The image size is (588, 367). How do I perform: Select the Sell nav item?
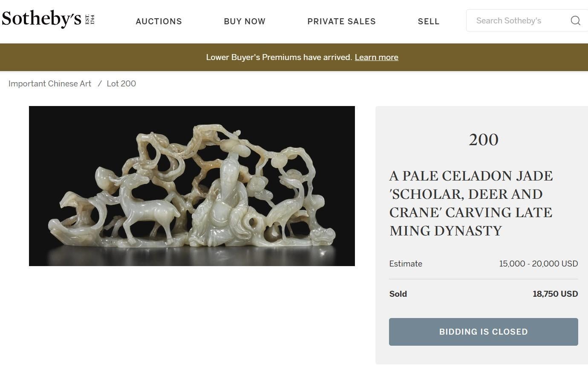(x=428, y=21)
